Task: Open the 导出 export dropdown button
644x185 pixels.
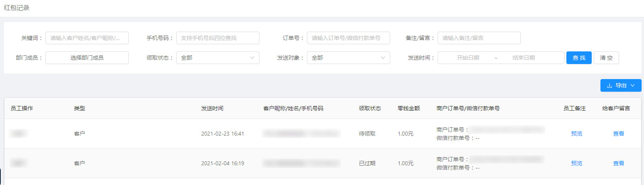Action: (x=621, y=85)
